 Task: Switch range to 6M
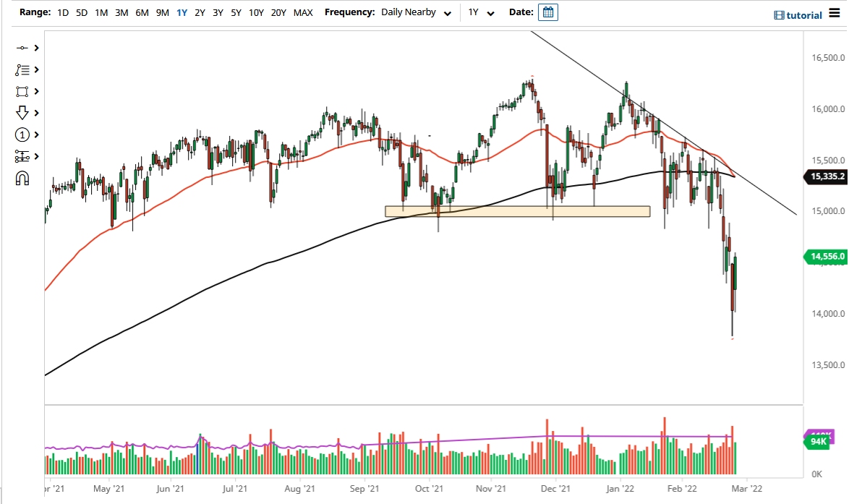[142, 12]
